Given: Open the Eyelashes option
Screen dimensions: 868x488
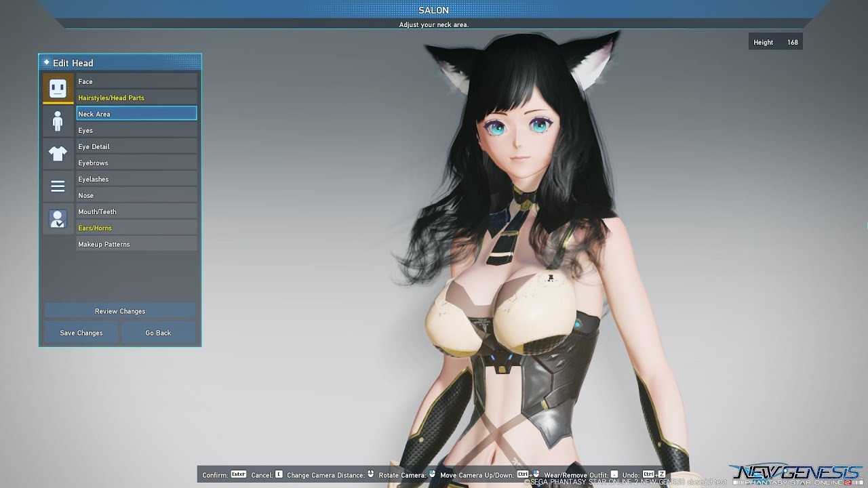Looking at the screenshot, I should click(136, 179).
